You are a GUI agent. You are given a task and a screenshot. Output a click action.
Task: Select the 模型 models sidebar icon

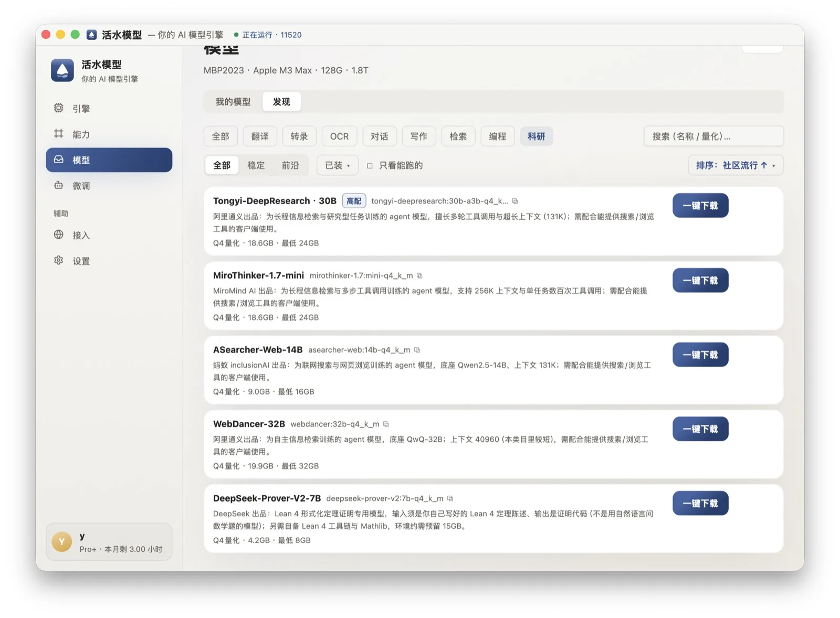click(59, 159)
